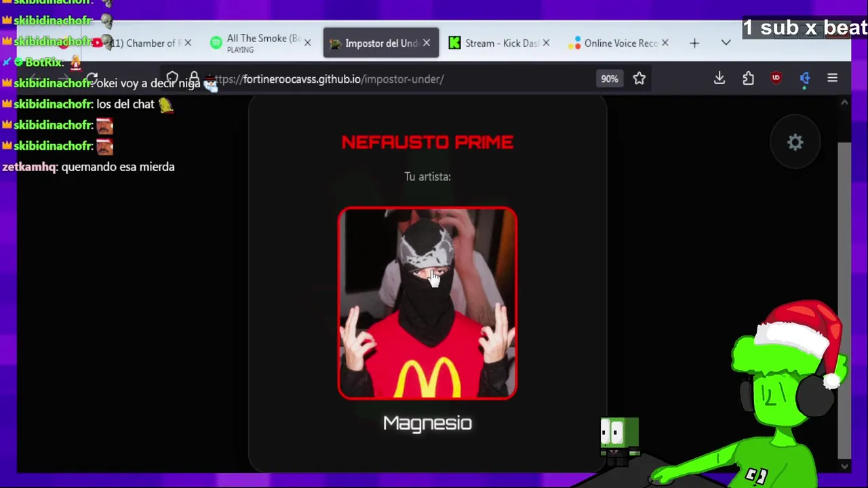Close the Stream - Kick tab
The width and height of the screenshot is (868, 488).
click(x=546, y=43)
